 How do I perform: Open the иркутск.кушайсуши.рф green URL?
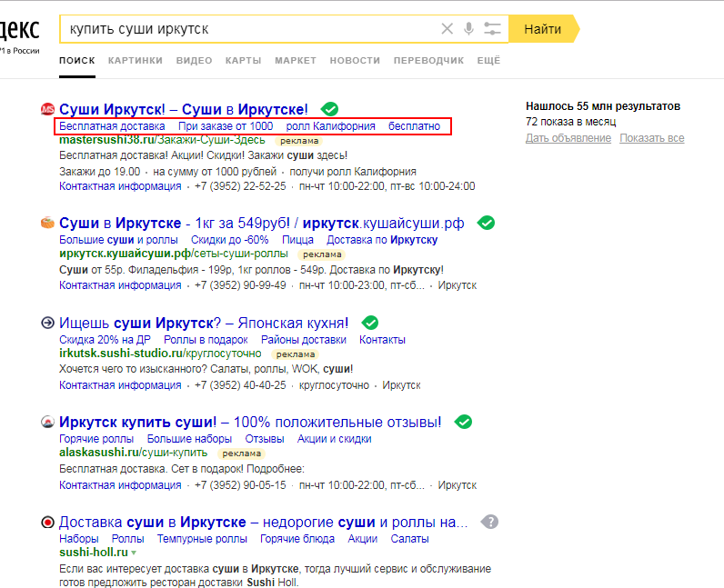coord(173,254)
